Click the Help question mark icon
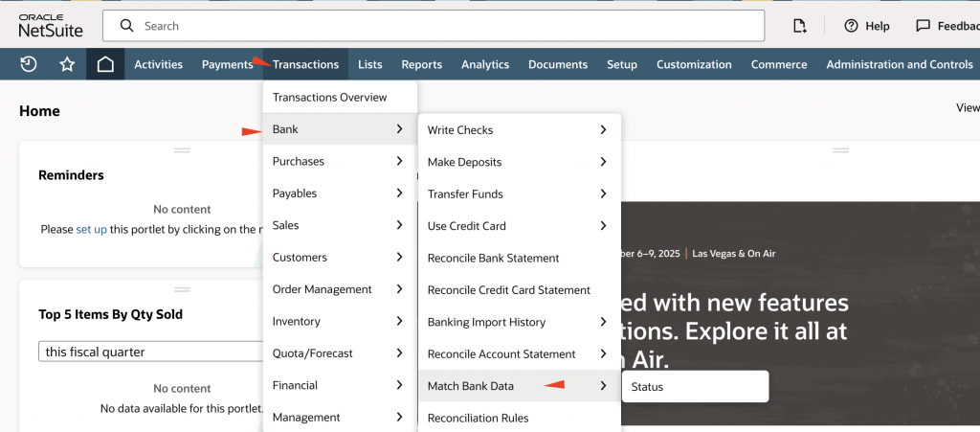 pyautogui.click(x=851, y=26)
